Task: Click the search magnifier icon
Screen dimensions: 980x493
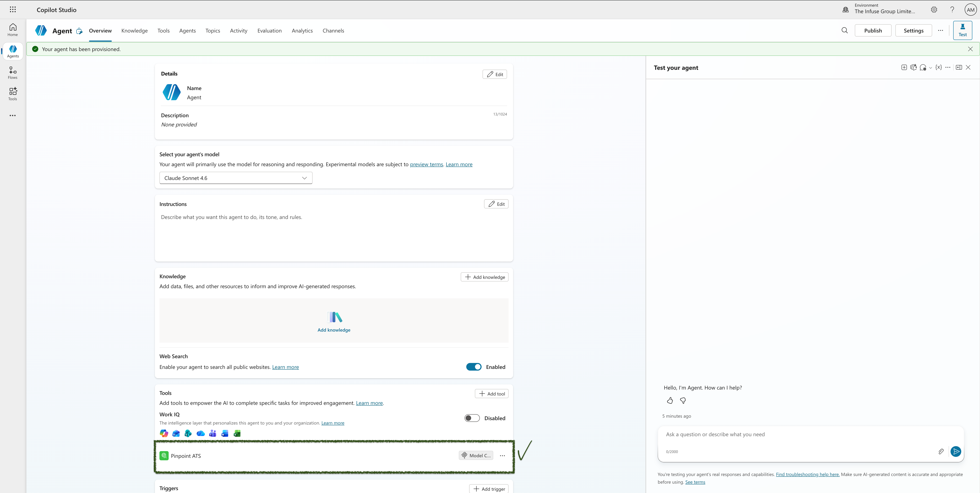Action: (x=844, y=30)
